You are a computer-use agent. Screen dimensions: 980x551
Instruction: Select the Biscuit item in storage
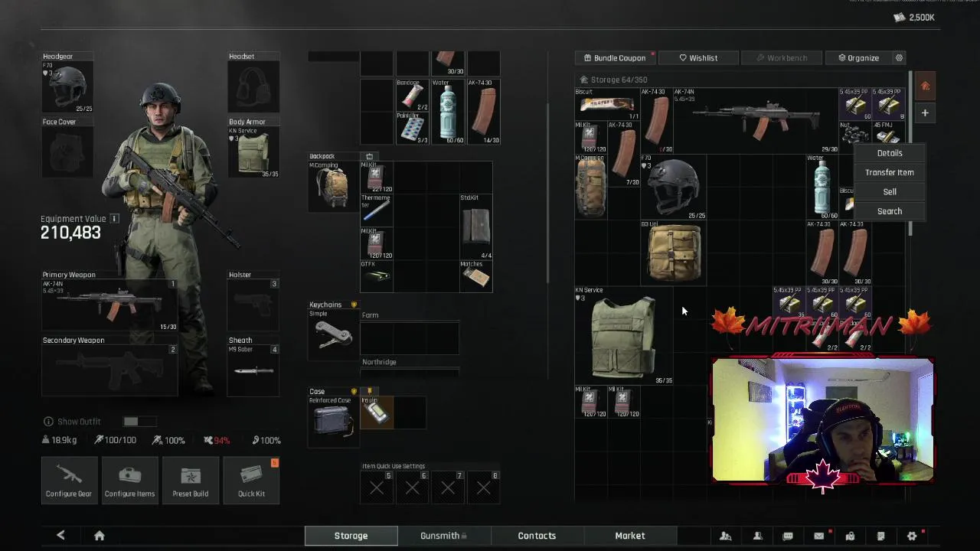coord(607,104)
